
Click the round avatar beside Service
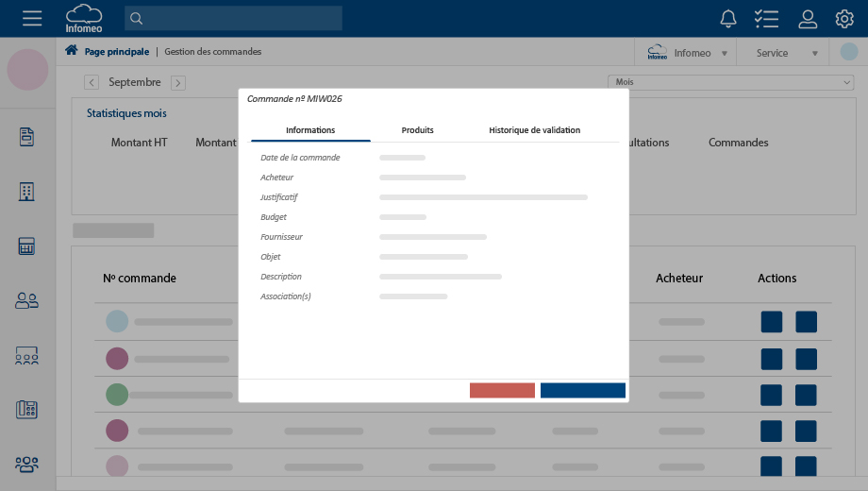point(848,52)
